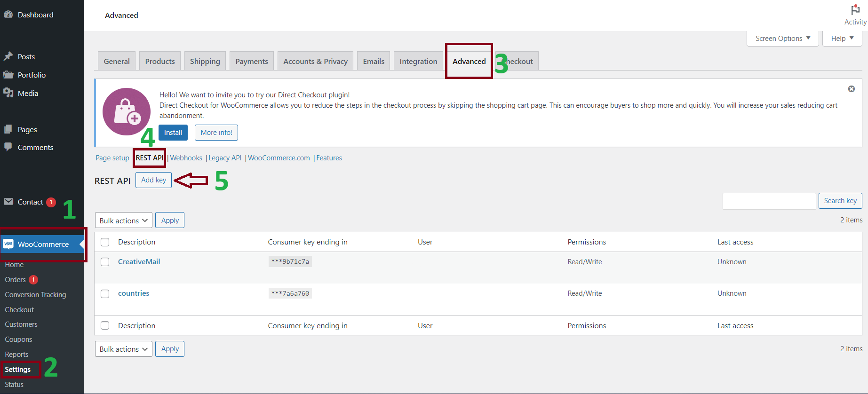
Task: Click the Dashboard gauge icon in sidebar
Action: pyautogui.click(x=8, y=15)
